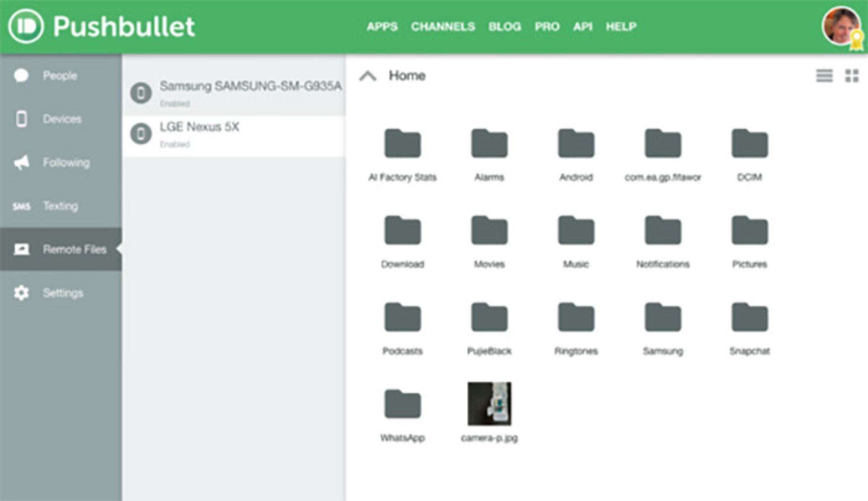Open PRO upgrade page
This screenshot has height=501, width=868.
pyautogui.click(x=546, y=26)
